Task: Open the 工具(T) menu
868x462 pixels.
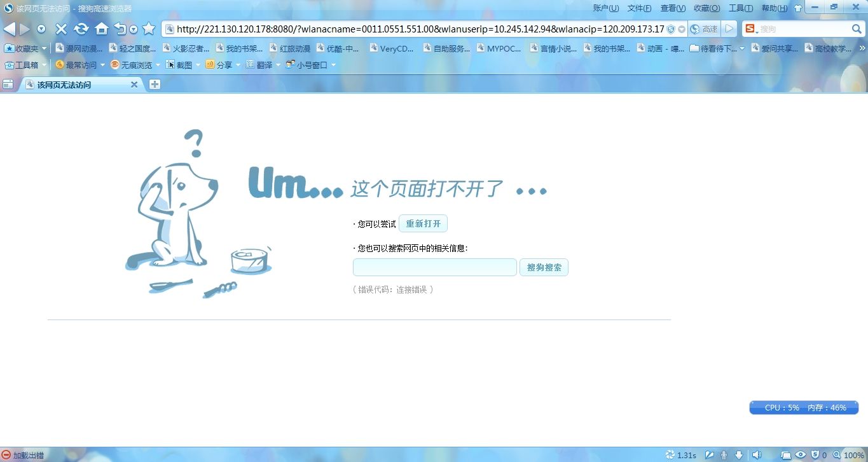Action: 740,8
